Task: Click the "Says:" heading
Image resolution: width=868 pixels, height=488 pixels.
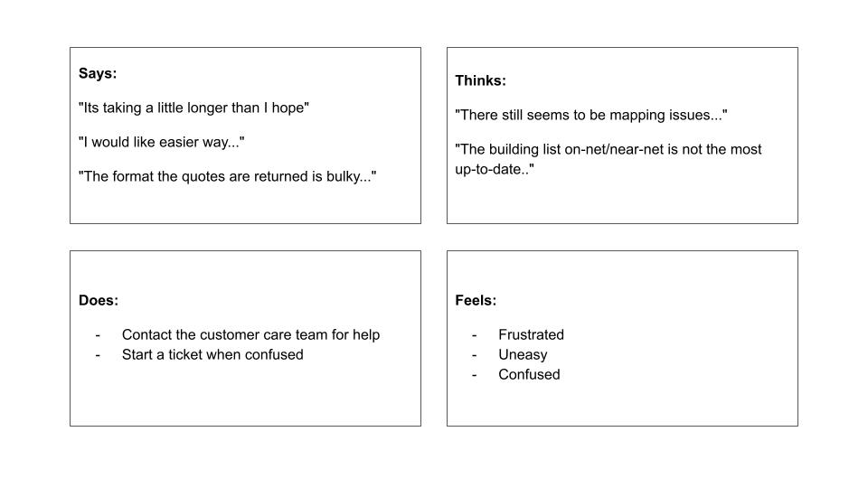Action: tap(98, 74)
